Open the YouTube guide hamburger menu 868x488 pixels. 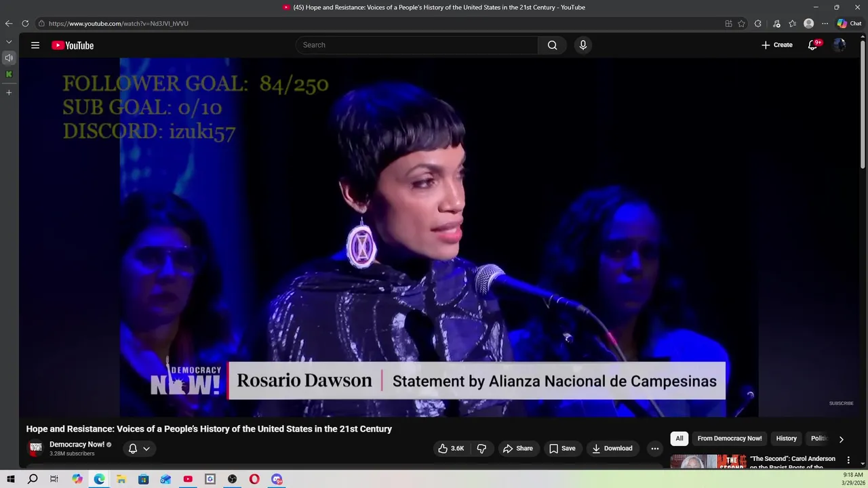[x=35, y=45]
